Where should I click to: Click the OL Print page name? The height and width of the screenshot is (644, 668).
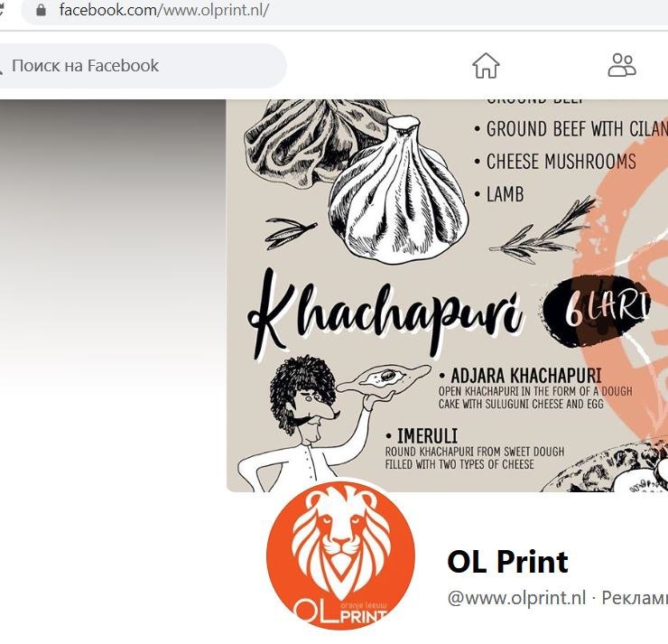(x=508, y=561)
